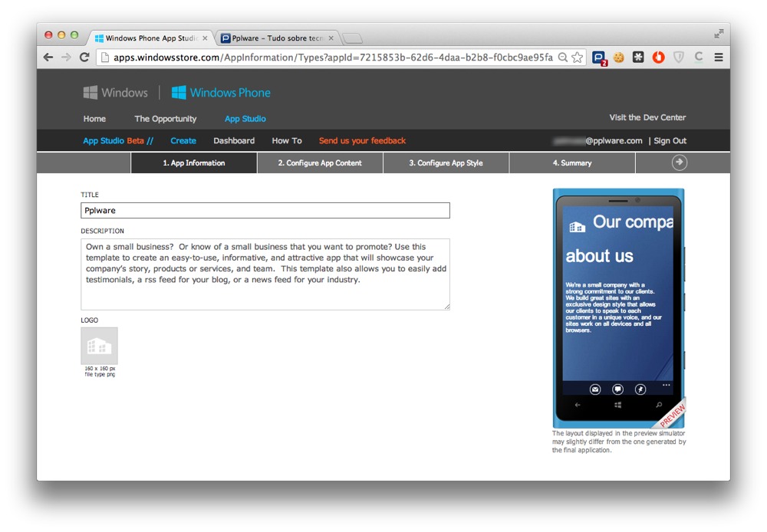Click the gray C extension icon
The width and height of the screenshot is (767, 532).
click(x=699, y=57)
